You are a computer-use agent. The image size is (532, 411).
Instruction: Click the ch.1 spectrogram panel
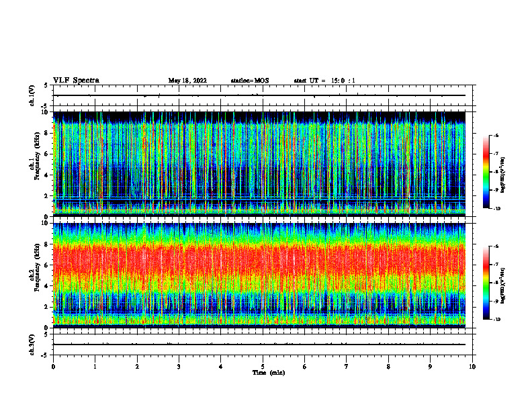pyautogui.click(x=259, y=164)
